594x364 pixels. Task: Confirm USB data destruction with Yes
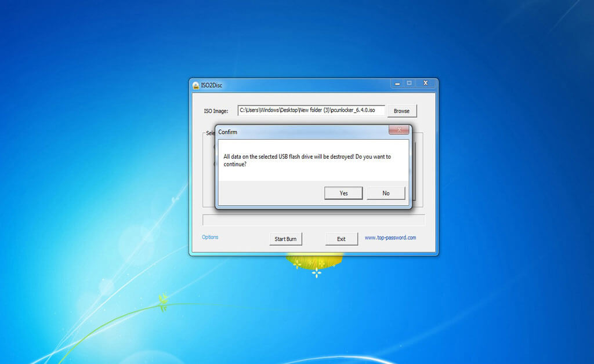pyautogui.click(x=343, y=193)
